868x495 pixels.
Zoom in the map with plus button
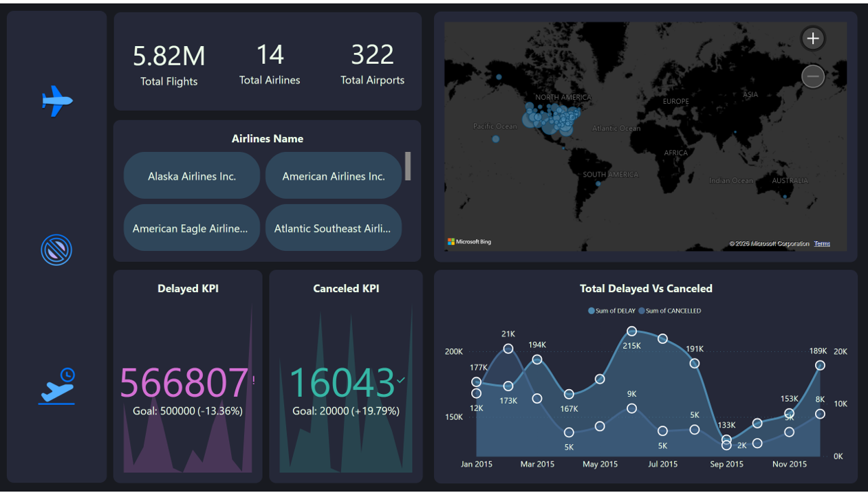click(x=813, y=38)
